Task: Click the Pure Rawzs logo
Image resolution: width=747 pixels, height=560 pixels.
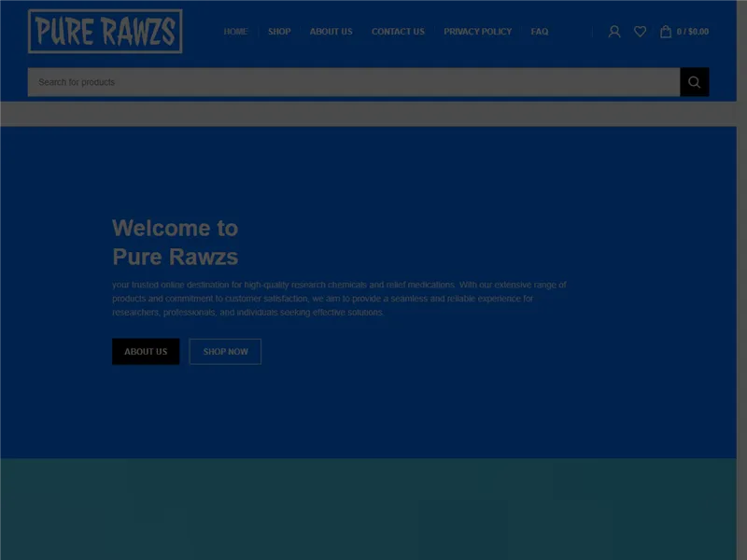Action: coord(105,32)
